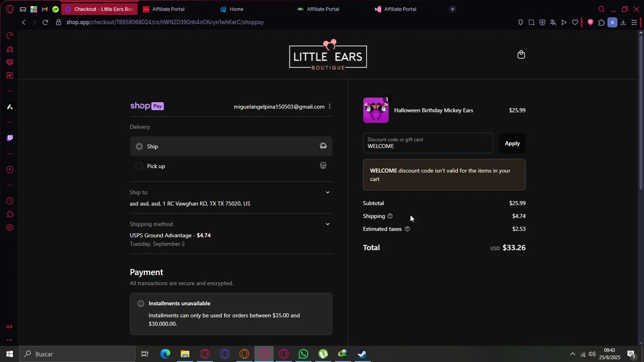Open the purple S extension icon
The width and height of the screenshot is (644, 362).
(612, 22)
